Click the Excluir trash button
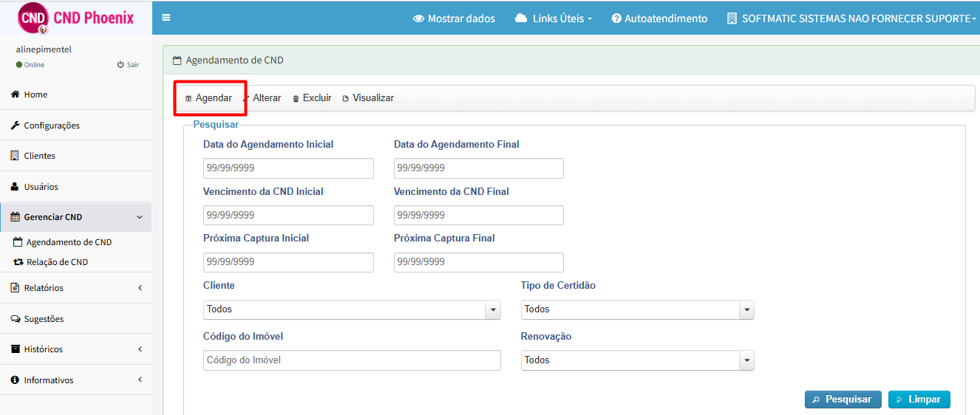Screen dimensions: 980x415 click(312, 98)
